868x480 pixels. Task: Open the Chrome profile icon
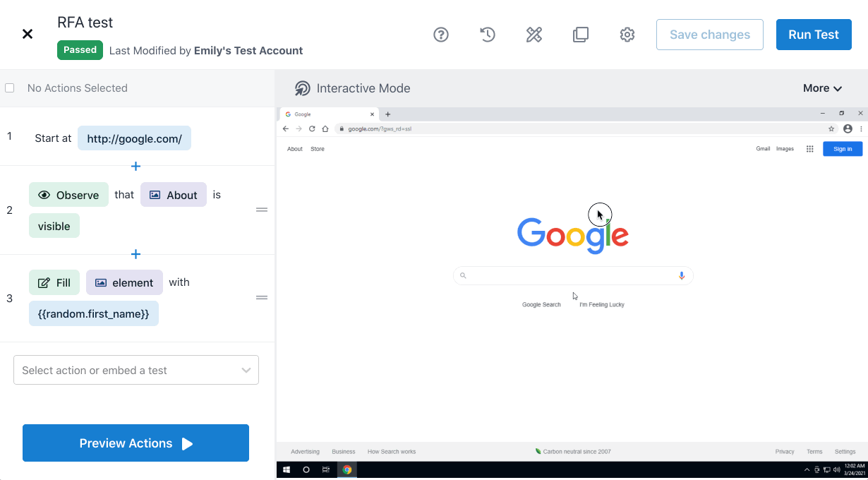848,129
